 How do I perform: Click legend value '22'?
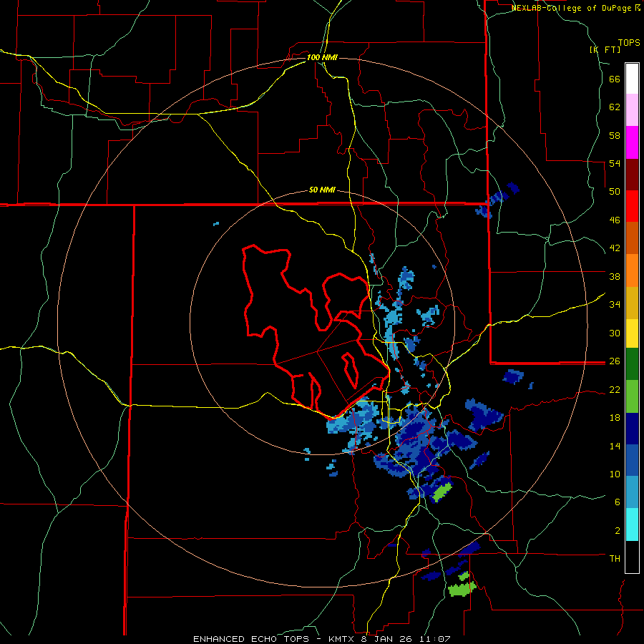pos(615,389)
